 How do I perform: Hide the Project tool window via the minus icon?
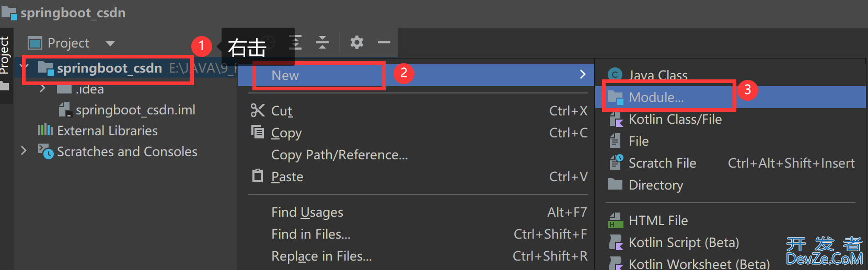(x=384, y=42)
